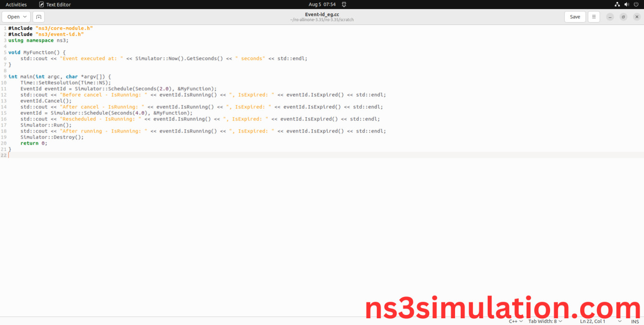This screenshot has height=325, width=644.
Task: Open the Activities overview
Action: point(16,4)
